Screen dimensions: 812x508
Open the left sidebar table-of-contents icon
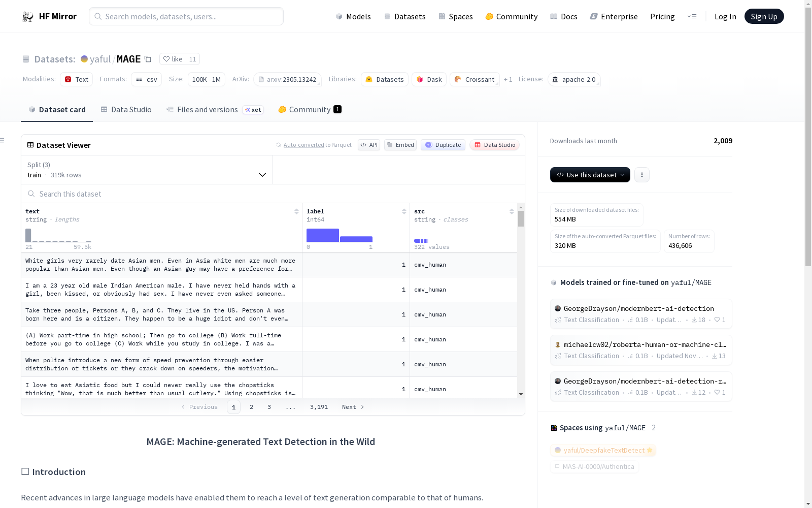tap(3, 140)
